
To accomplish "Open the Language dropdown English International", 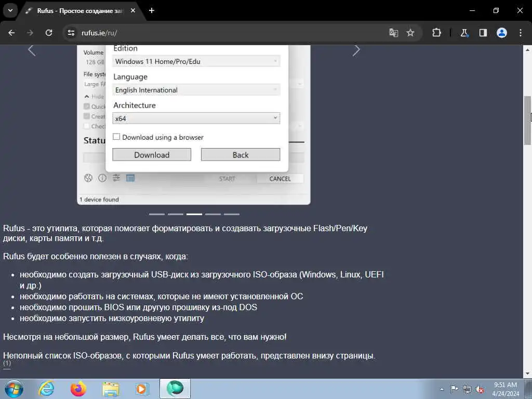I will point(196,90).
